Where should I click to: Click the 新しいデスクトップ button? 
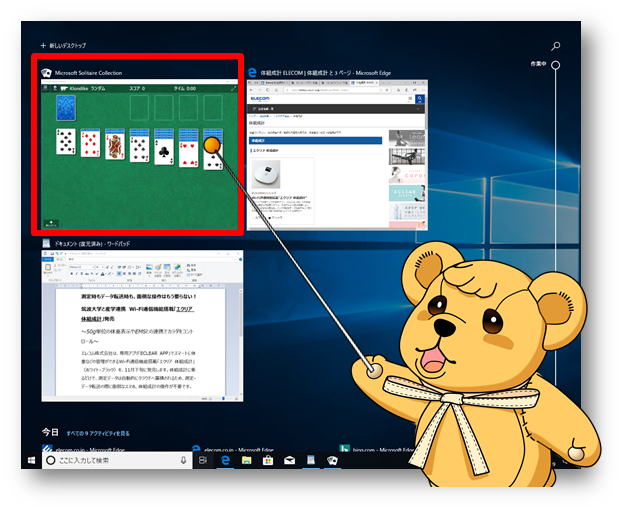[63, 46]
